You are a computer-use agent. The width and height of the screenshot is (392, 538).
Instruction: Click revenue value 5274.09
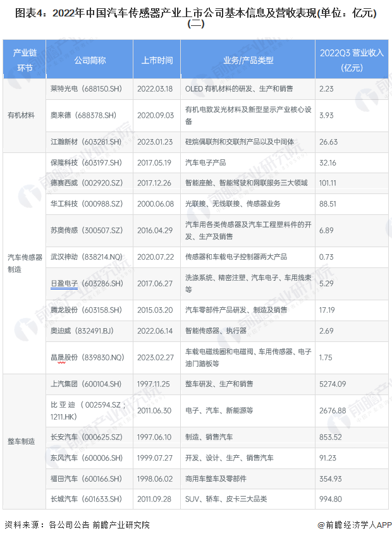tap(333, 384)
